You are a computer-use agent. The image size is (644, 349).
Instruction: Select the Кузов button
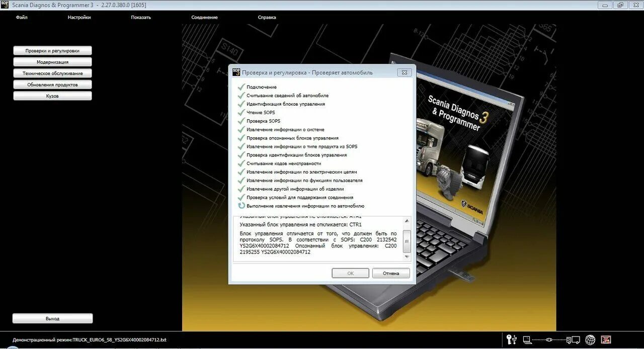(x=52, y=96)
